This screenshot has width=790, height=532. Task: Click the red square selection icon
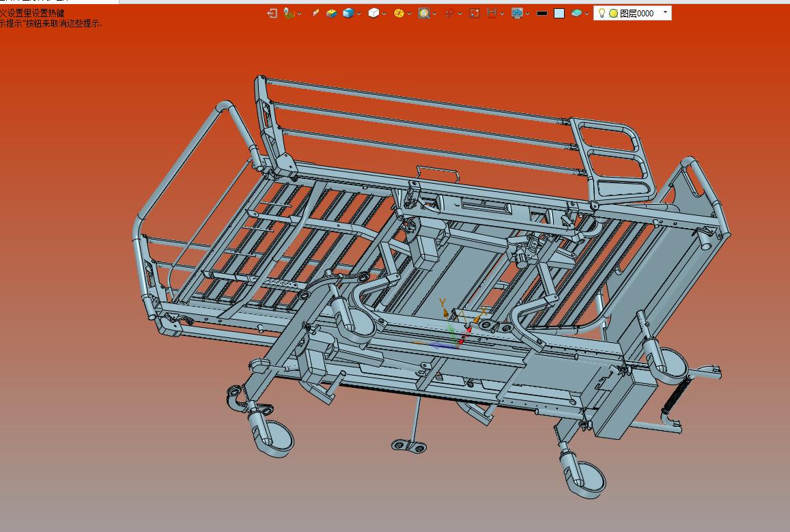475,14
